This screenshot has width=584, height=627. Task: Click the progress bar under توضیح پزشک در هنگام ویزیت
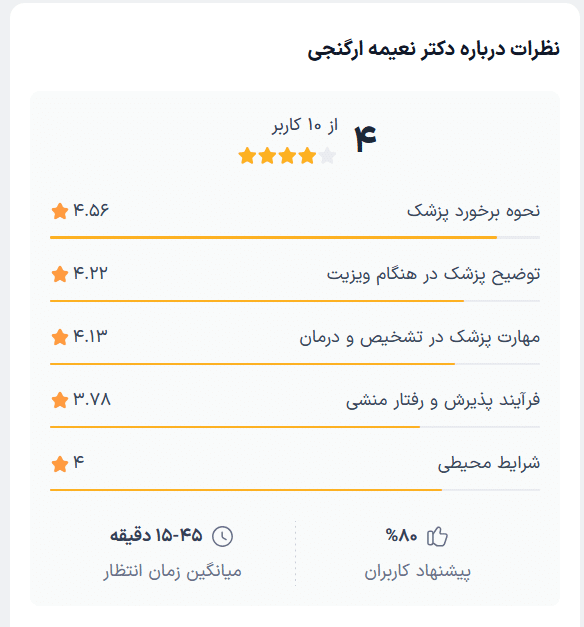(x=295, y=301)
